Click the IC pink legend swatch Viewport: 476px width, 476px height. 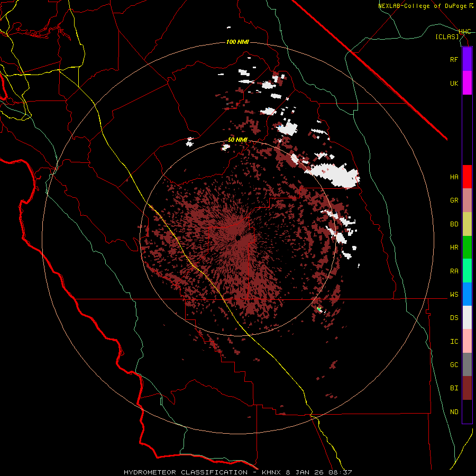click(x=467, y=341)
